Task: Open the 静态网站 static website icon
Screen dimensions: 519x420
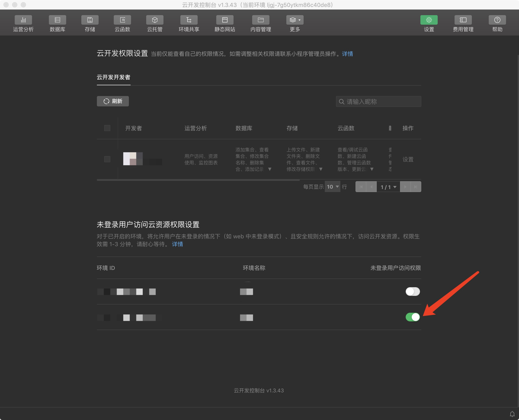Action: point(225,20)
